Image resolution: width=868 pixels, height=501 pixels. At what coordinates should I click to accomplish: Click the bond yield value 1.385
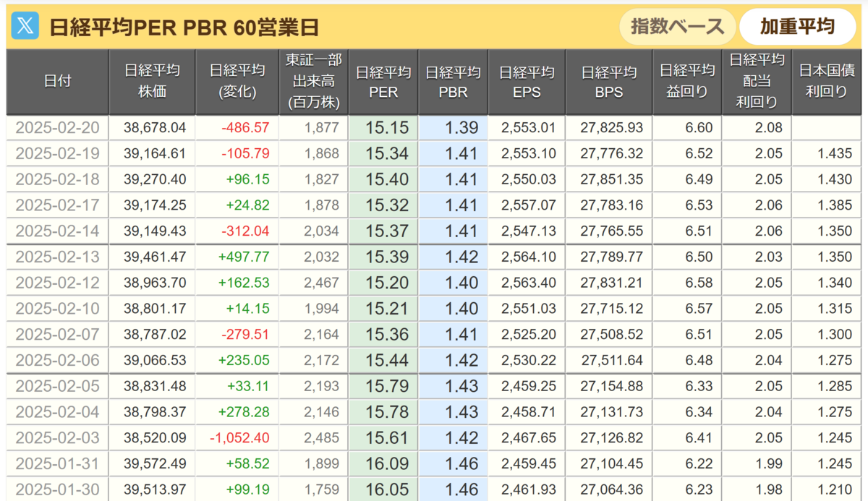pyautogui.click(x=835, y=205)
